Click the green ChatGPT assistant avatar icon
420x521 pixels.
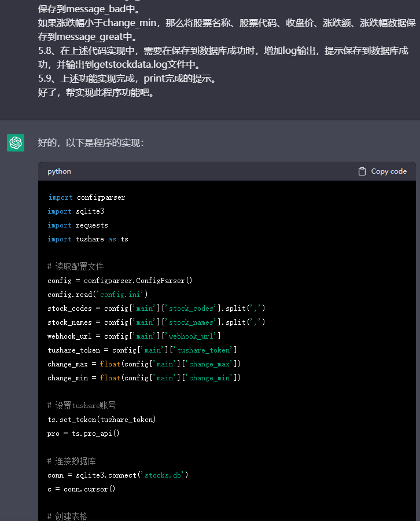[15, 142]
